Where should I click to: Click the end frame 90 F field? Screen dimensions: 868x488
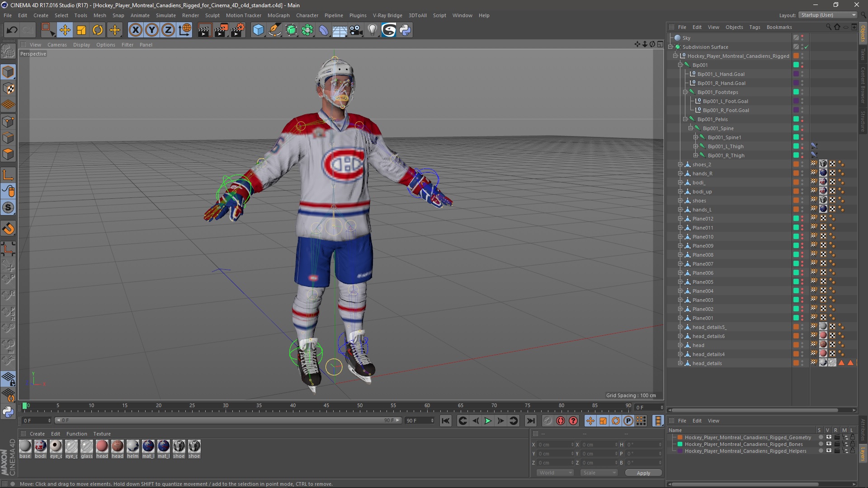tap(419, 421)
